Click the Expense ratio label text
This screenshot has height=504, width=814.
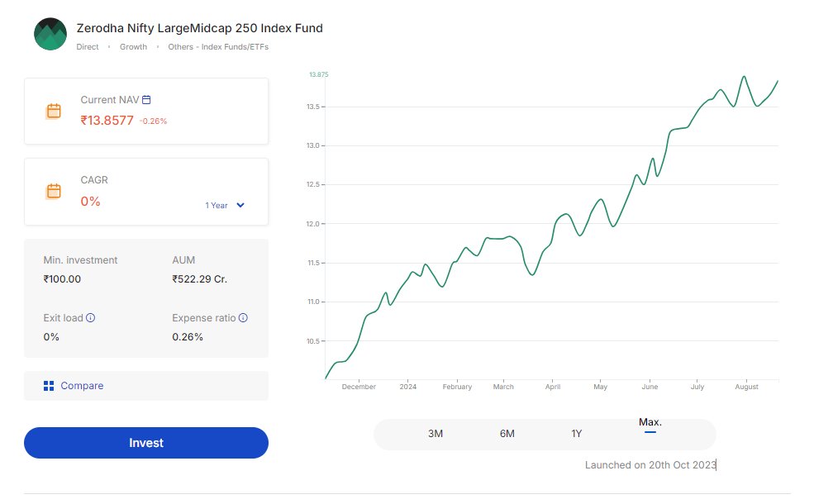pyautogui.click(x=204, y=317)
